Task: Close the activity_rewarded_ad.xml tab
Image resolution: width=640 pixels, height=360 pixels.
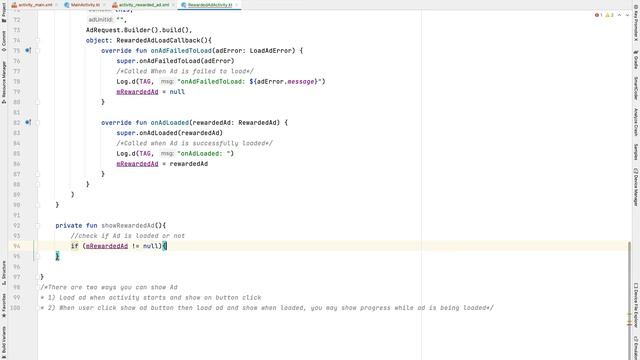Action: [x=173, y=5]
